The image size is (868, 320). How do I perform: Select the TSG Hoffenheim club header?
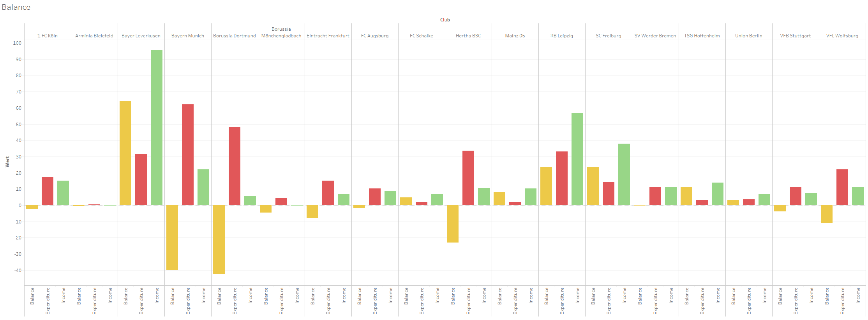(x=702, y=36)
